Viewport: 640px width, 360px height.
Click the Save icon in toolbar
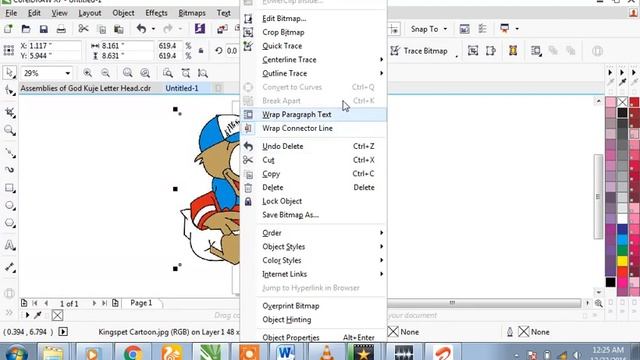point(44,29)
